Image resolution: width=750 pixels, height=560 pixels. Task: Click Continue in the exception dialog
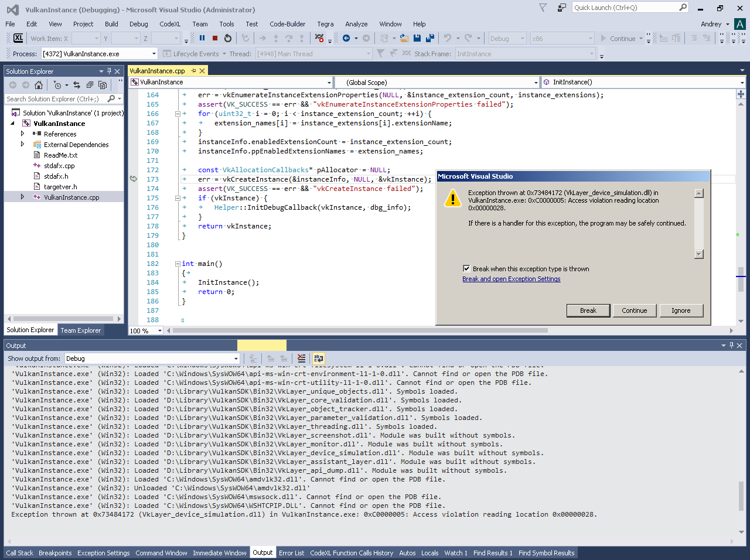(x=635, y=310)
